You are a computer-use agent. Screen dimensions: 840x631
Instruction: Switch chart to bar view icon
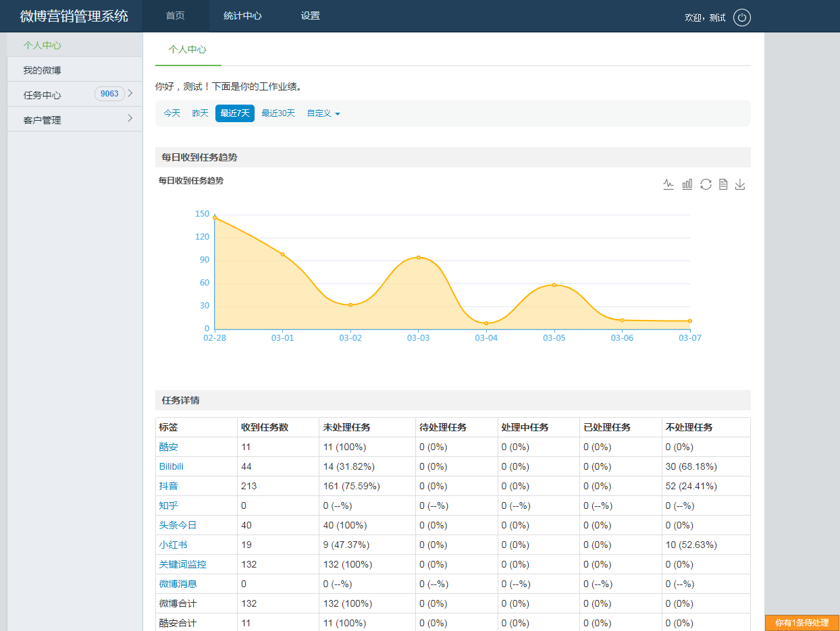pos(687,184)
